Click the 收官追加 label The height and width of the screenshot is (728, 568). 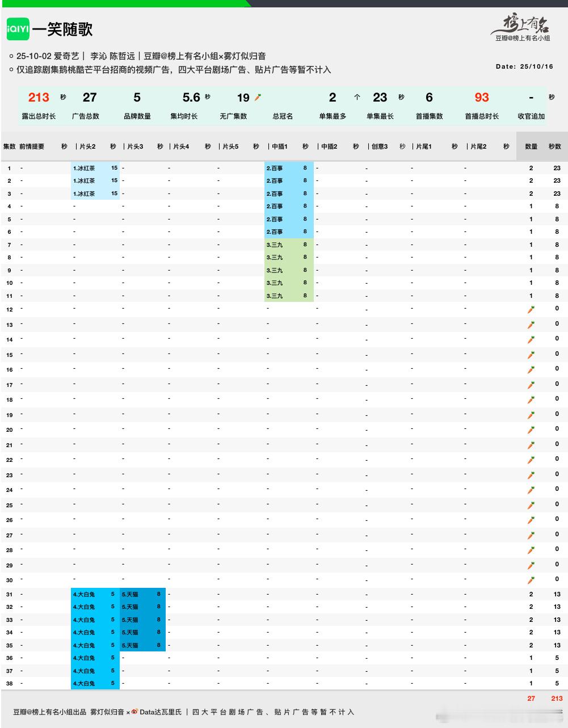point(531,116)
